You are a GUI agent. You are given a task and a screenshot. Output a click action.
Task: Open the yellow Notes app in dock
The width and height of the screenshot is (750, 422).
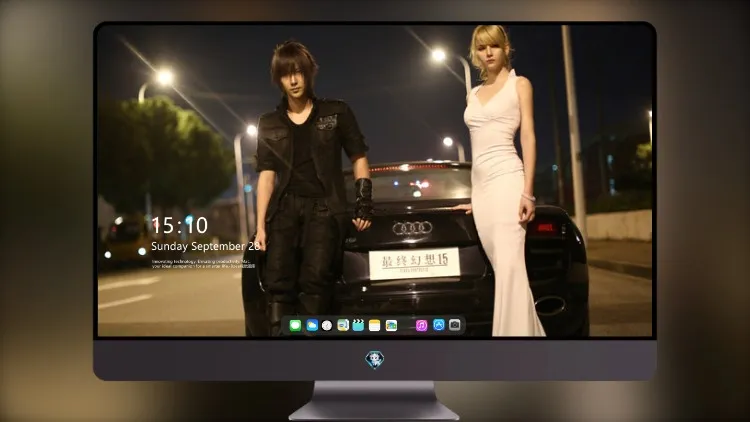pyautogui.click(x=375, y=326)
